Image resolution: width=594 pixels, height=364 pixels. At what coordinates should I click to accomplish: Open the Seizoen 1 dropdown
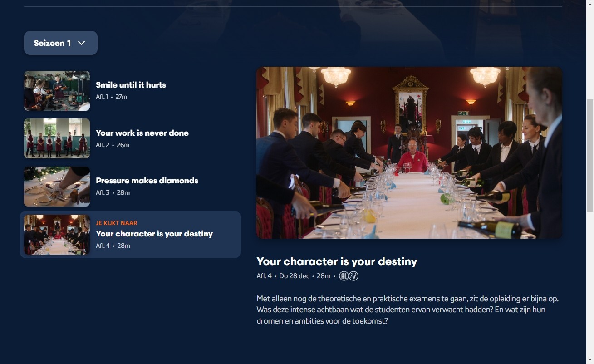[61, 43]
